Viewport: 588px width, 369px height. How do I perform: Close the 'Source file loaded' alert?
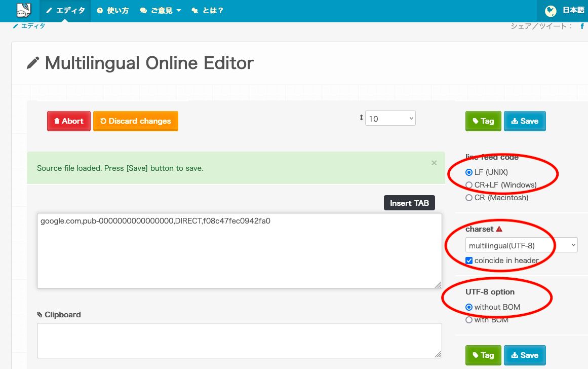(434, 163)
